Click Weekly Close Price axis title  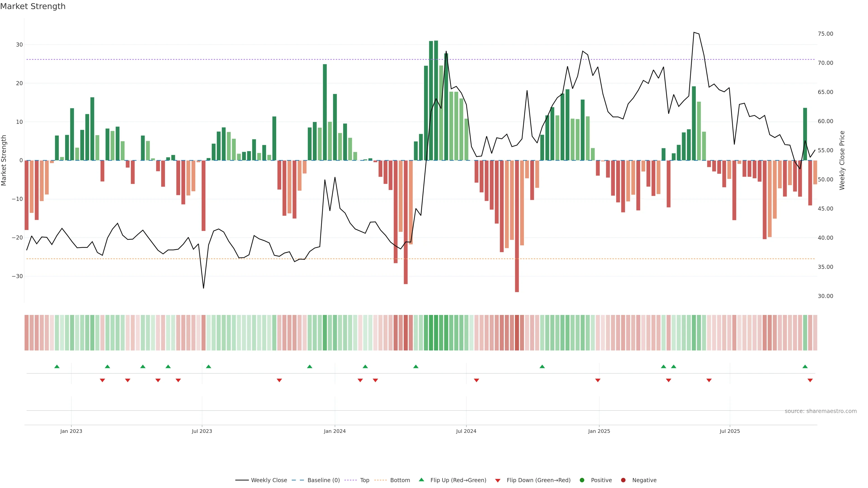[842, 160]
